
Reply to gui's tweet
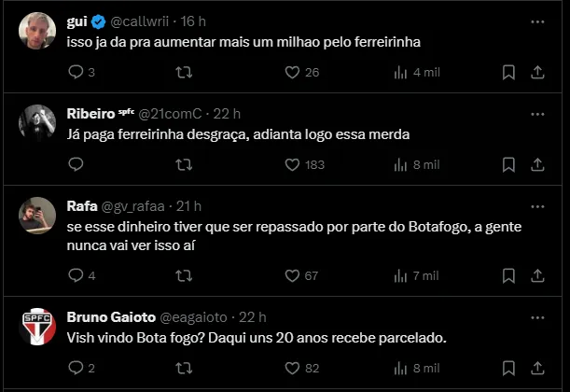(76, 72)
